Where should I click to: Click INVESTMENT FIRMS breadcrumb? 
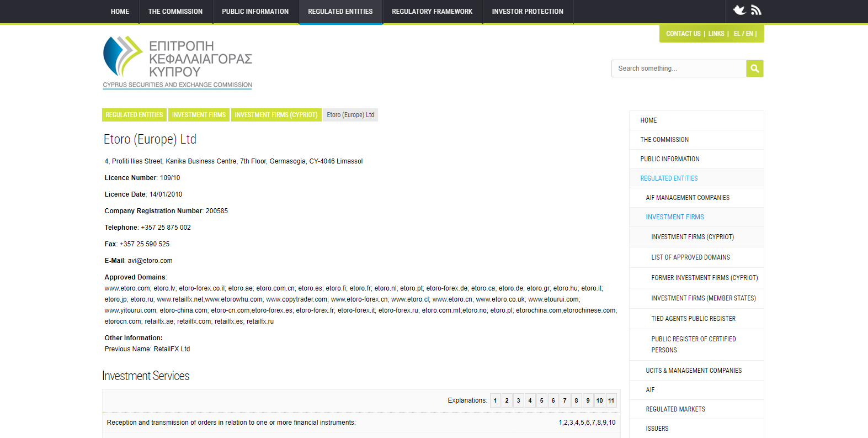[199, 115]
